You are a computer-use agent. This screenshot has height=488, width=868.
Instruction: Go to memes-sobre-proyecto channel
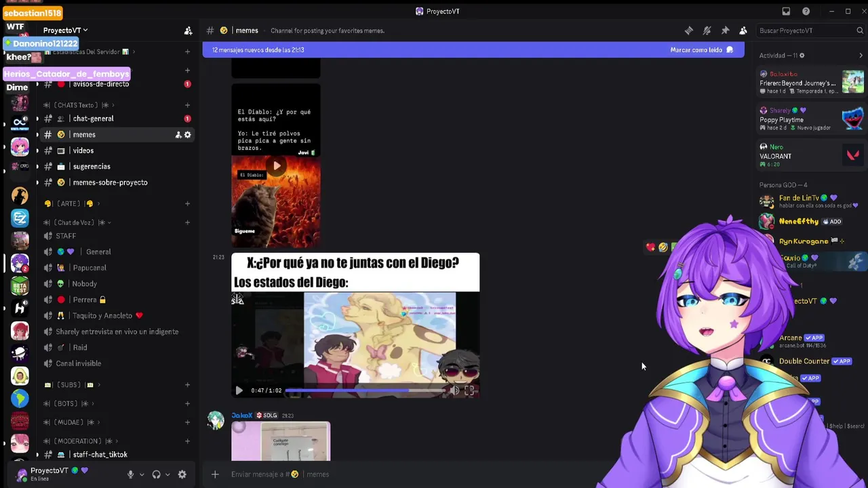(x=117, y=182)
